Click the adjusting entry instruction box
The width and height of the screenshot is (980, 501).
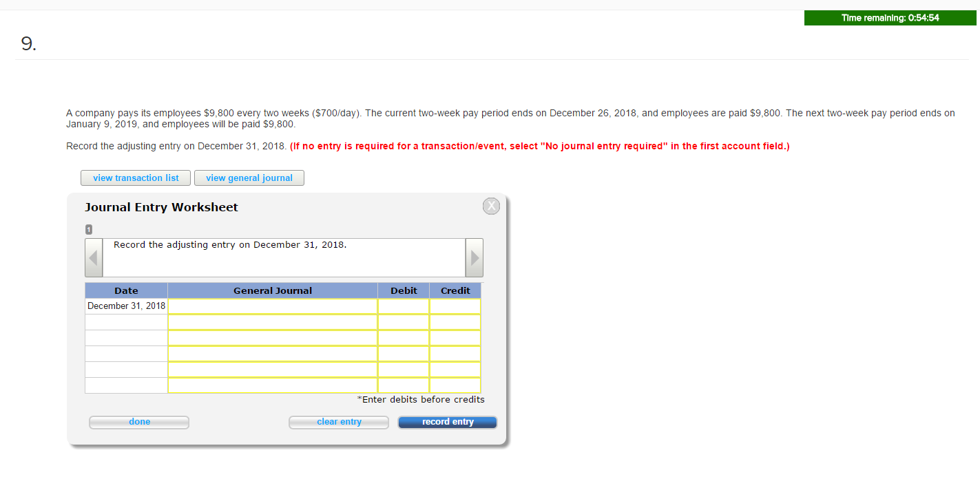pos(284,257)
